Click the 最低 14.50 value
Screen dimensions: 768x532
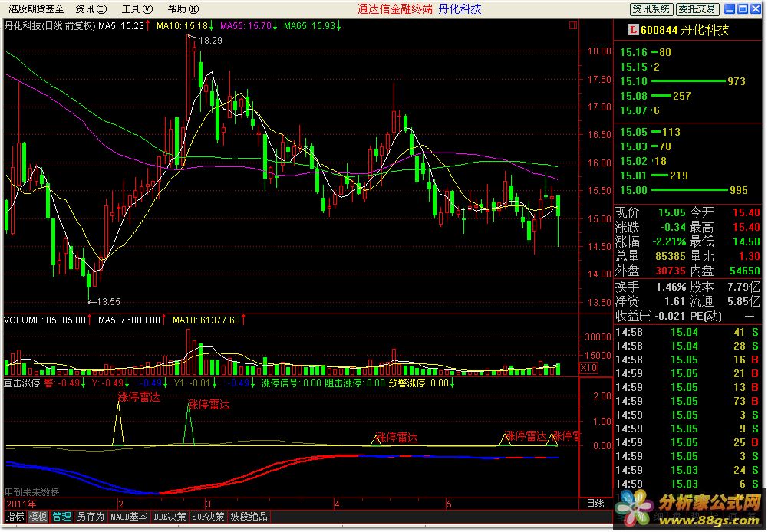[747, 241]
